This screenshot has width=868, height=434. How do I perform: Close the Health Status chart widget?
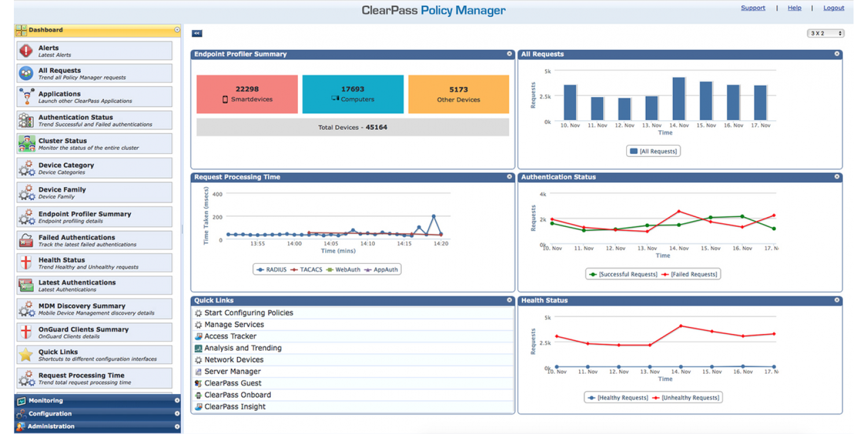coord(837,300)
